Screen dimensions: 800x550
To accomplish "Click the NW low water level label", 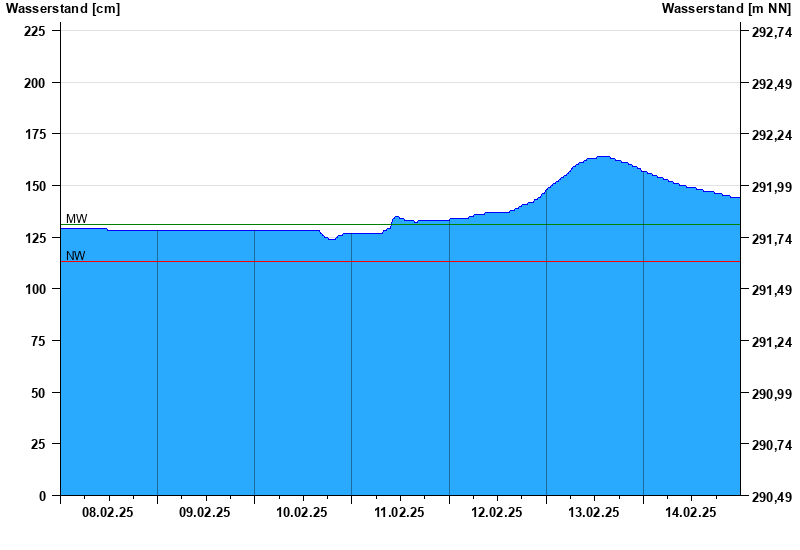I will click(x=76, y=256).
